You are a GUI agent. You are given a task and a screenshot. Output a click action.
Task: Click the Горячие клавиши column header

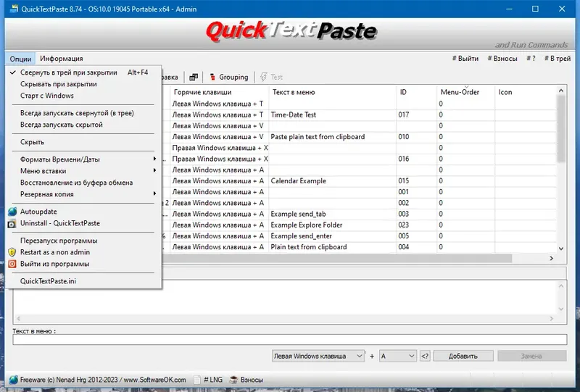click(x=220, y=92)
